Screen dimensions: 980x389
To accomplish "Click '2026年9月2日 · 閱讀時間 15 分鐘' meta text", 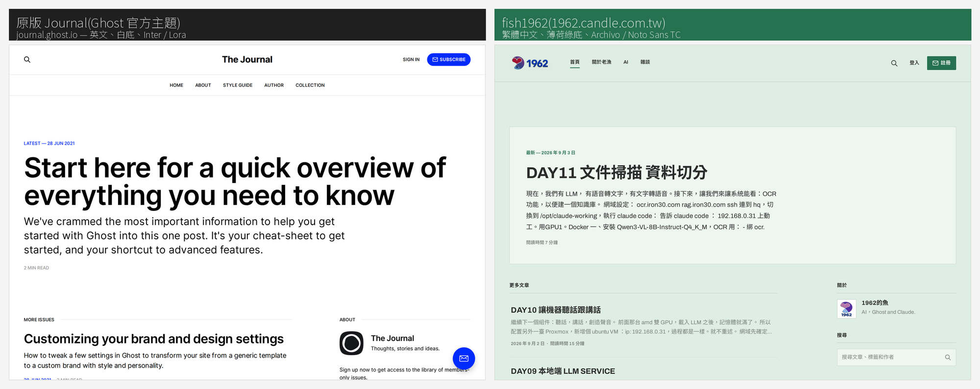I will pyautogui.click(x=547, y=343).
